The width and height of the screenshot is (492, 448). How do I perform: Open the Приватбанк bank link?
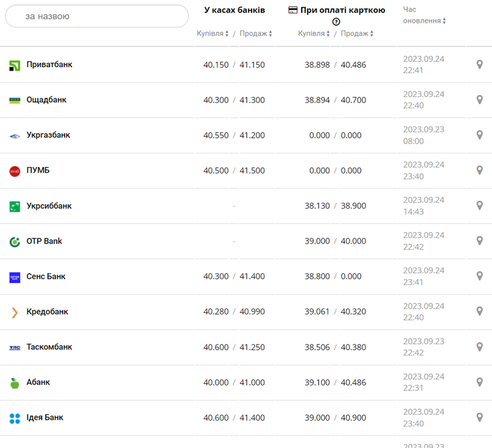(50, 65)
